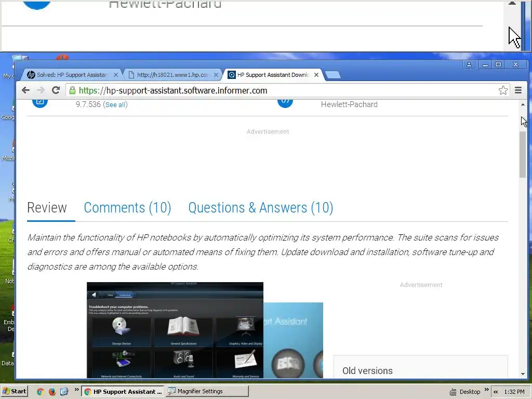Click the 'Hewlett-Pachard' developer name on the page
The height and width of the screenshot is (399, 532).
click(349, 104)
